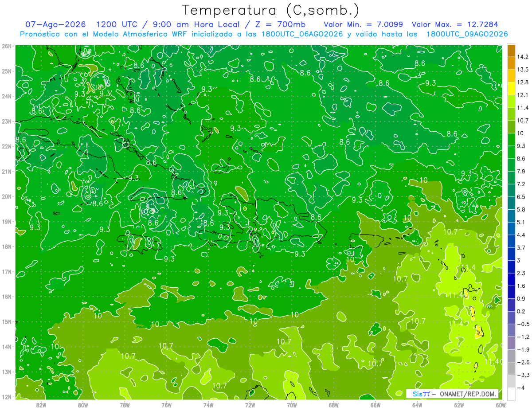Click the "70W" longitude axis label

pos(292,405)
